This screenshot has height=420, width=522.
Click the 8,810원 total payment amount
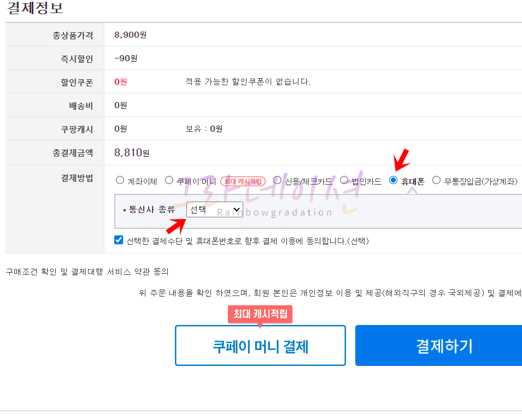click(x=132, y=152)
